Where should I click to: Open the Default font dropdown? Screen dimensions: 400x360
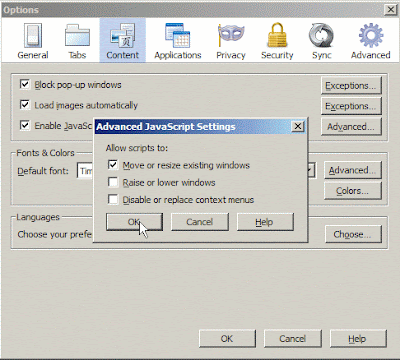[x=85, y=171]
